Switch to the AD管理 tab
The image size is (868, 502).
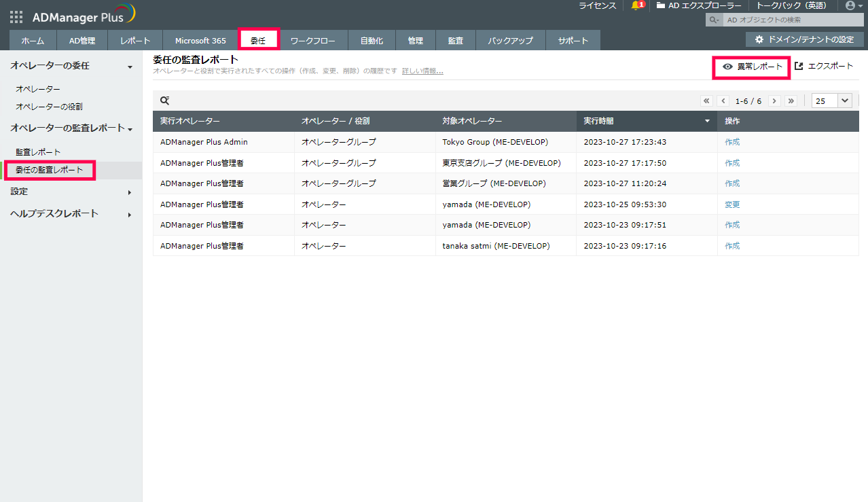(82, 41)
